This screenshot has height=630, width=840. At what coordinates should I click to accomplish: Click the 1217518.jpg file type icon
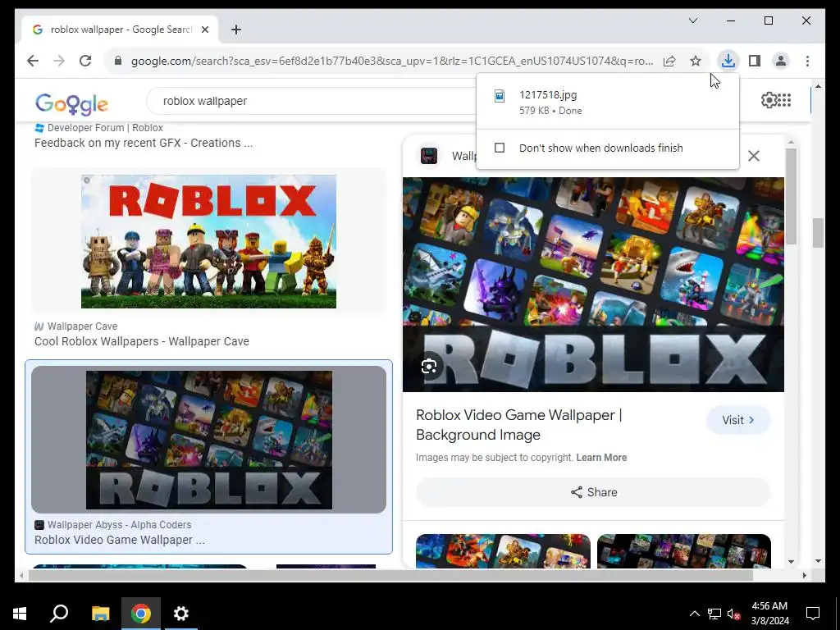[x=500, y=96]
